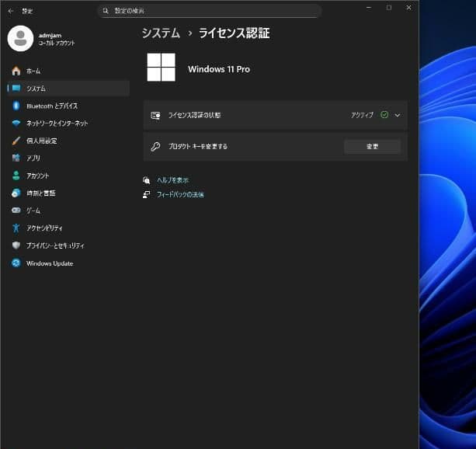Click the key icon for product key
The height and width of the screenshot is (449, 476).
[x=155, y=146]
